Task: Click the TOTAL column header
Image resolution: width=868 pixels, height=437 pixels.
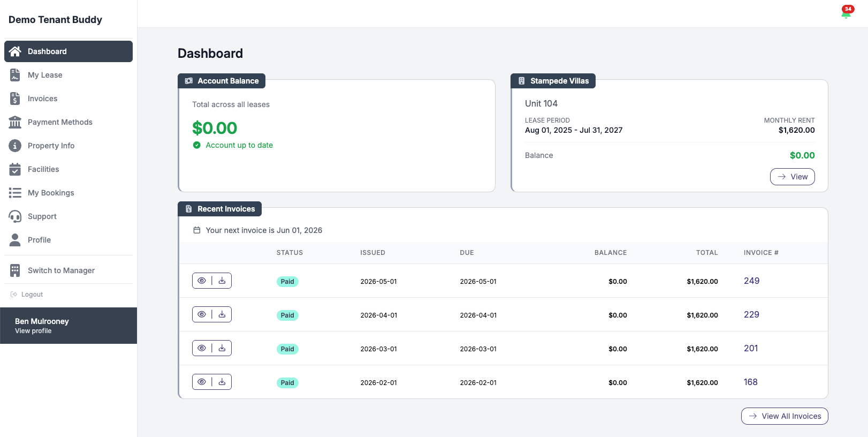Action: [x=707, y=253]
